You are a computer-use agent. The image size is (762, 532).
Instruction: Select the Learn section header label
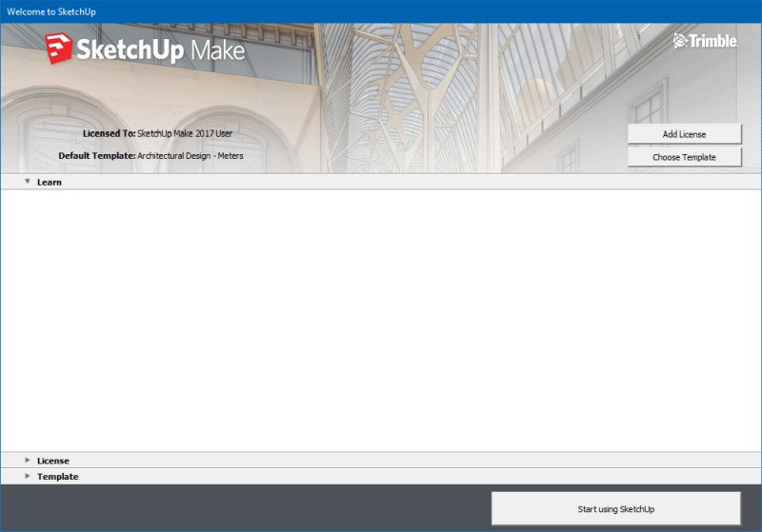[x=50, y=182]
